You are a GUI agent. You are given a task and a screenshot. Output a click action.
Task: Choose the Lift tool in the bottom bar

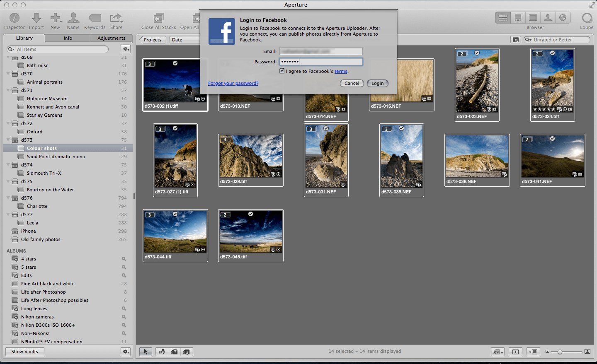click(174, 352)
